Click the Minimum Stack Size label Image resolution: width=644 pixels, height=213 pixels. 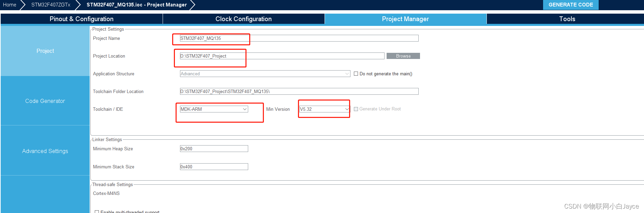coord(114,167)
